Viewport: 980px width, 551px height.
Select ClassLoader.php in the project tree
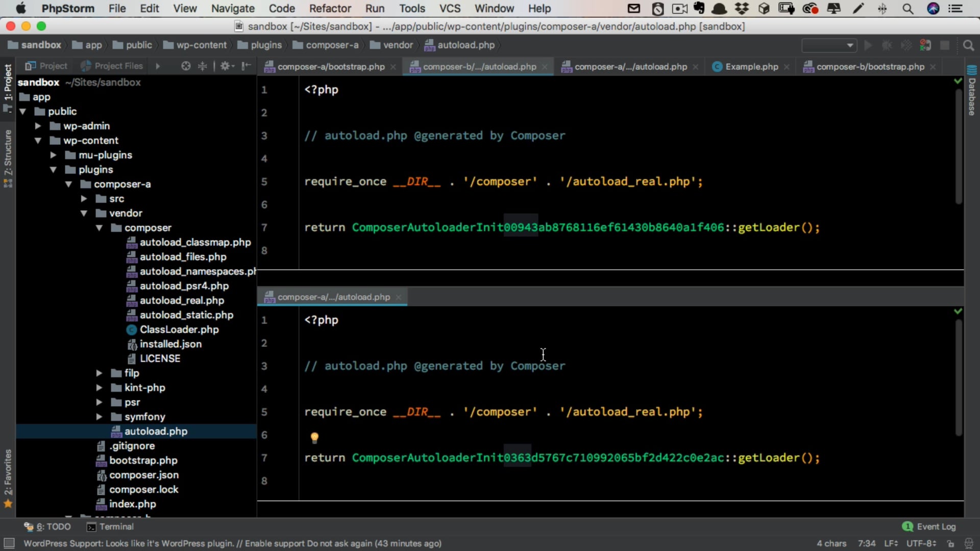pos(179,330)
